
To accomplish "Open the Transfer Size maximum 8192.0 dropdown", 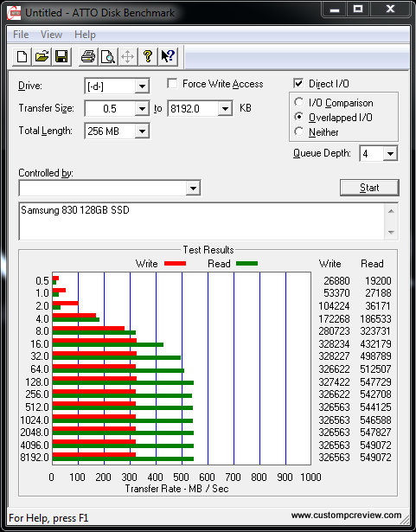I will coord(225,109).
